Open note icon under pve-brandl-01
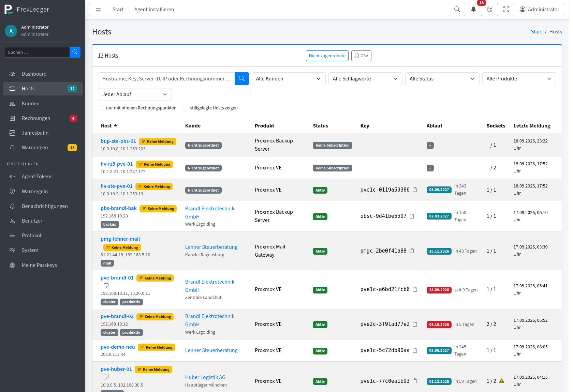This screenshot has width=573, height=392. point(106,286)
